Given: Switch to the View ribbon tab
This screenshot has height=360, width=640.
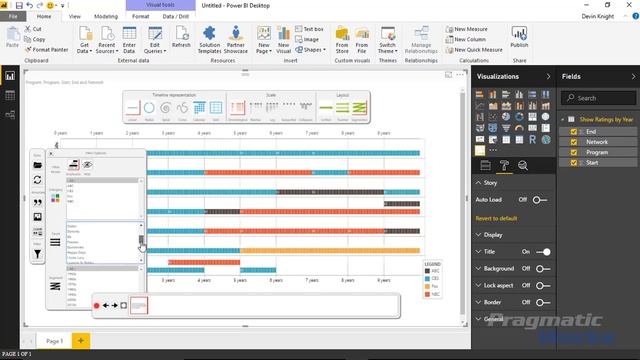Looking at the screenshot, I should coord(75,16).
